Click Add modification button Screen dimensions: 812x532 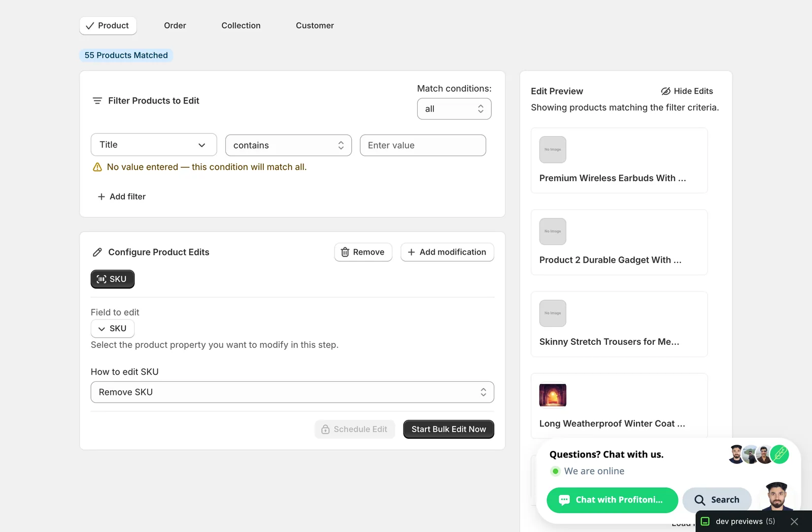[x=447, y=253]
